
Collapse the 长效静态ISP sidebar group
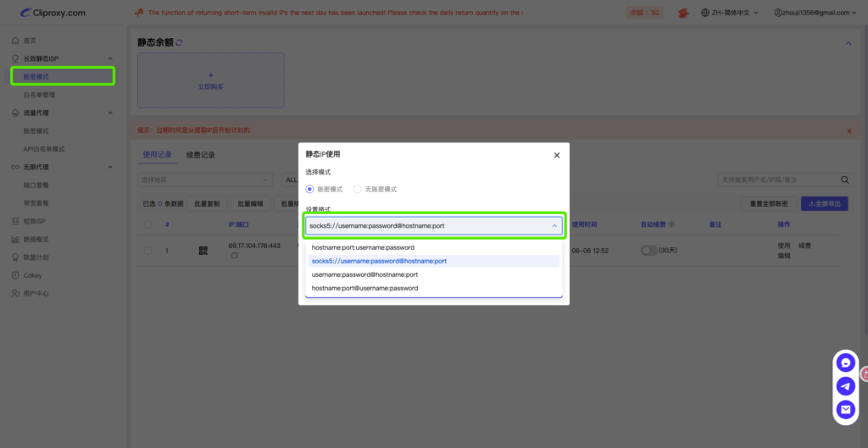109,58
